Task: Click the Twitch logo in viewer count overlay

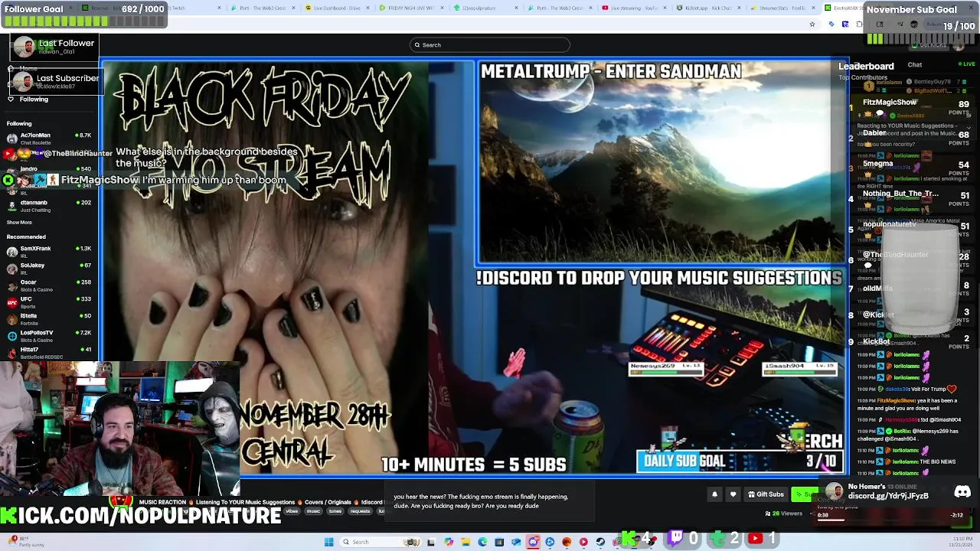Action: click(676, 538)
